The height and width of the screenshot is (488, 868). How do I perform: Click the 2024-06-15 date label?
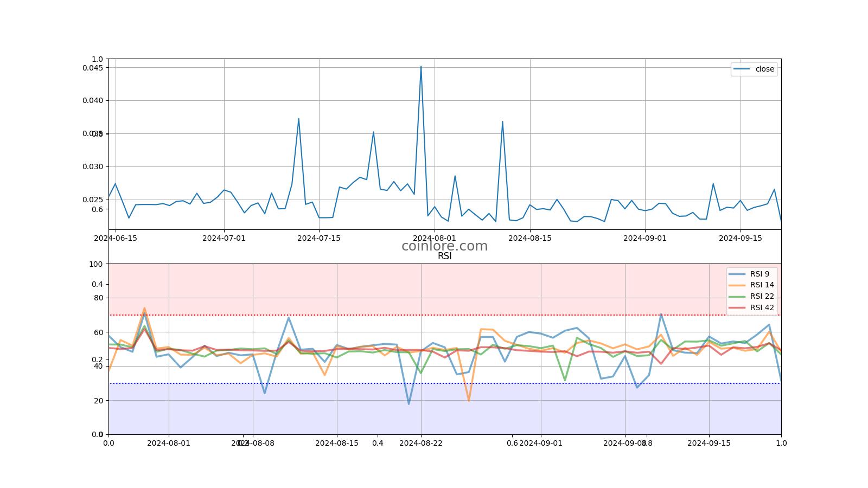116,237
